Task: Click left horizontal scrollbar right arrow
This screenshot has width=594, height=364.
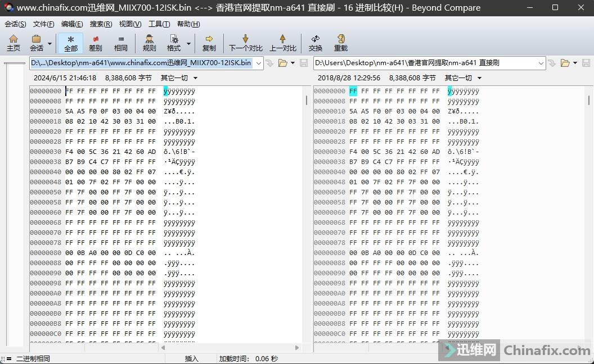Action: (x=297, y=347)
